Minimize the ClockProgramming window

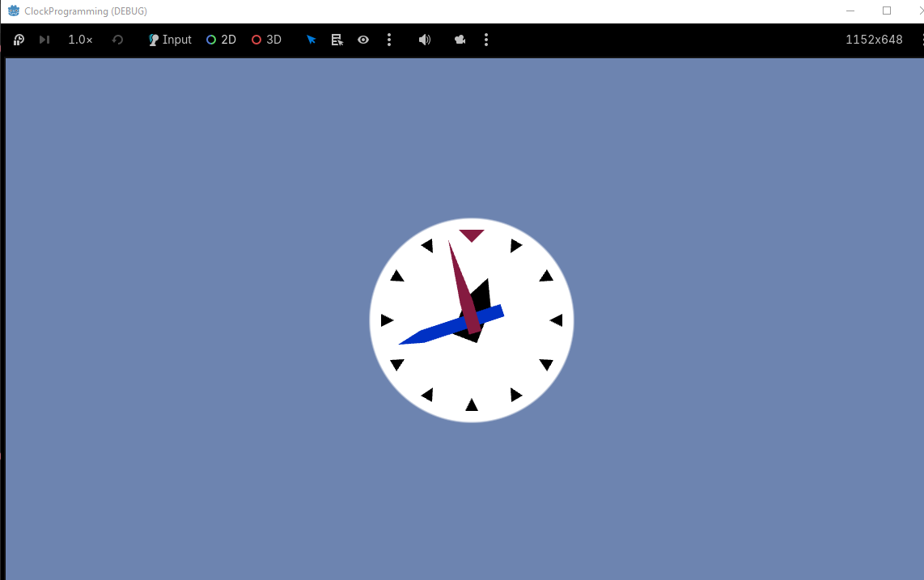[850, 11]
